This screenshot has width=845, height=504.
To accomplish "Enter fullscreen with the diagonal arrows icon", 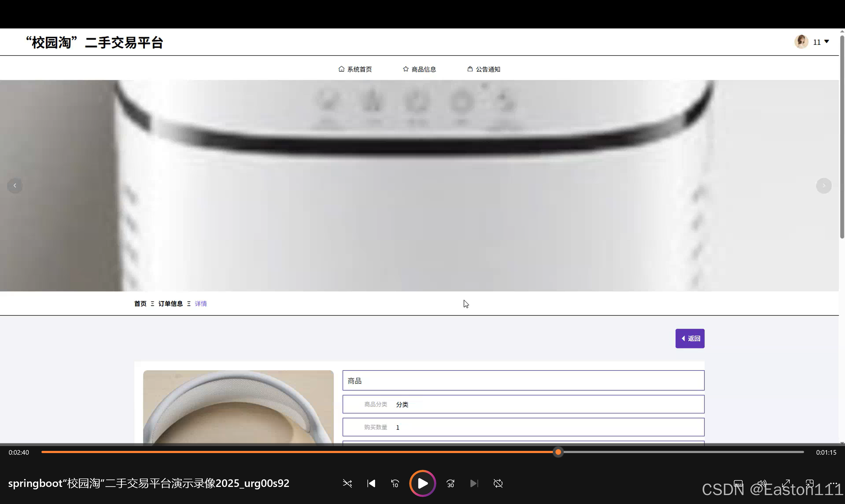I will [786, 483].
